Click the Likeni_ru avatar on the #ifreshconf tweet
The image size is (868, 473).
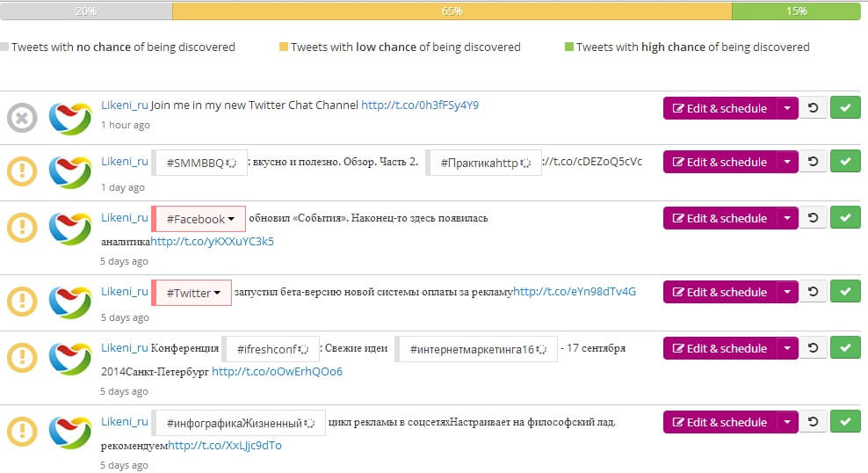(x=69, y=357)
